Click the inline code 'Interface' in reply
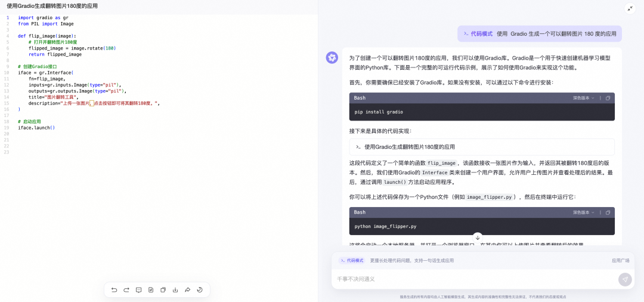This screenshot has height=302, width=644. [x=435, y=173]
